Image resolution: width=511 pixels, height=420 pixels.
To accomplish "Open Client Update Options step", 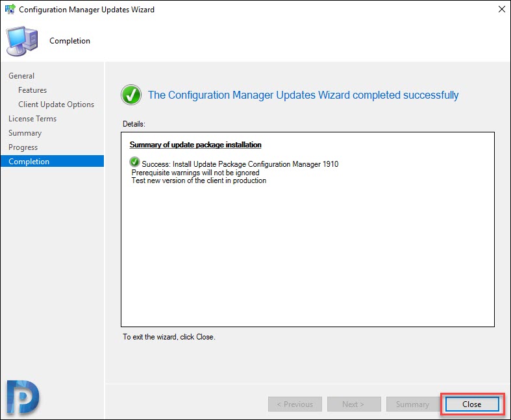I will pos(56,105).
